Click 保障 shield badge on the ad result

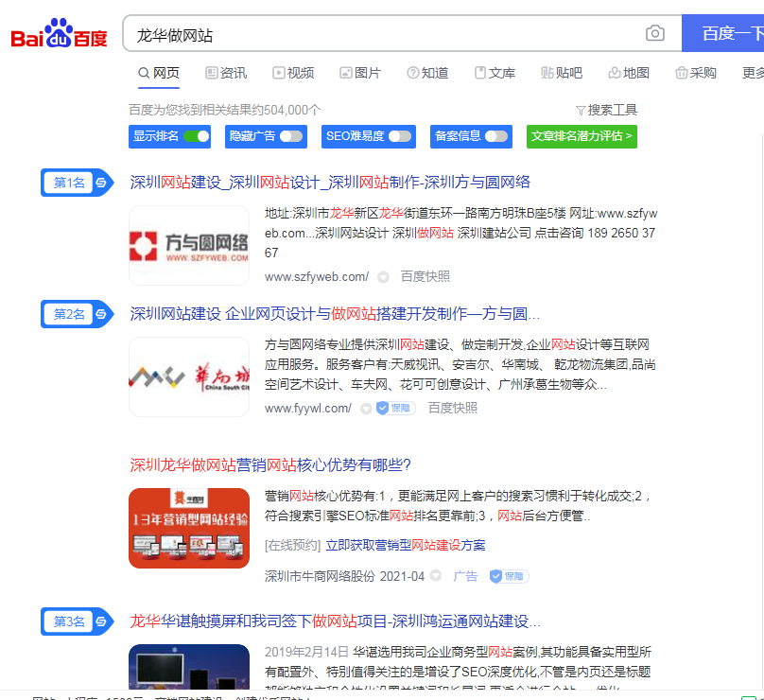click(x=509, y=576)
